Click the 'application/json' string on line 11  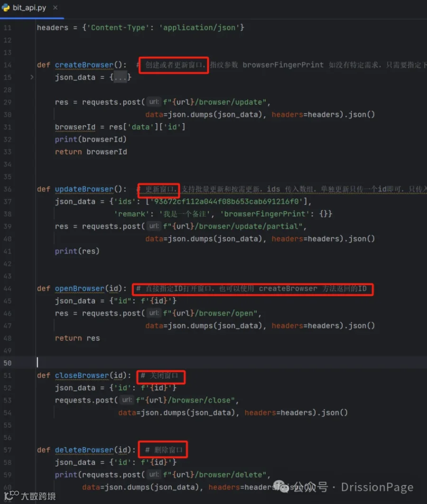pos(199,28)
